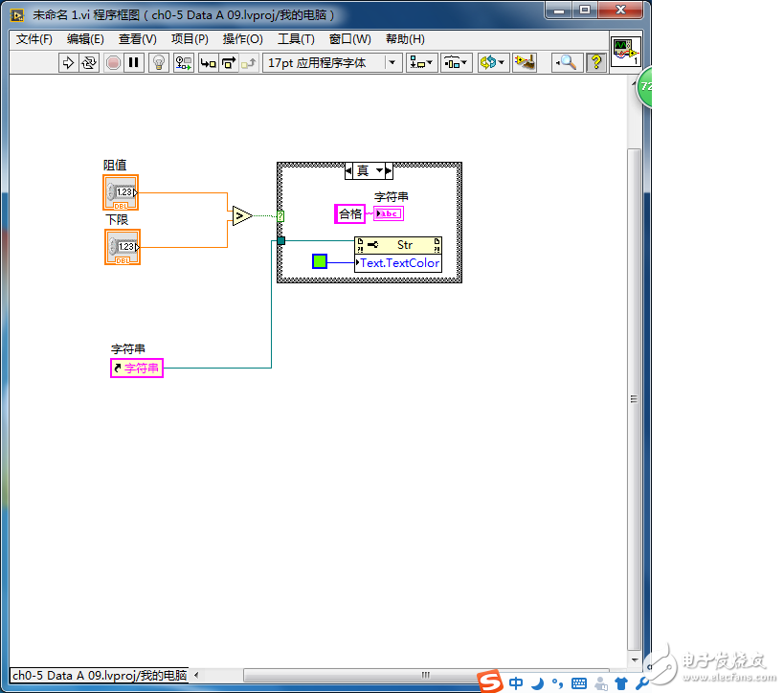Click the Str property node header
784x693 pixels.
point(398,245)
